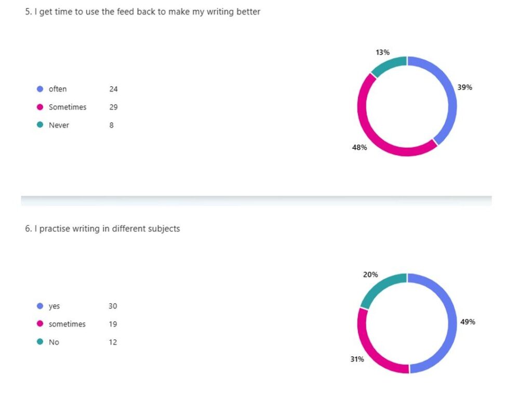The height and width of the screenshot is (401, 532).
Task: Click the teal 'No' legend dot
Action: click(40, 342)
